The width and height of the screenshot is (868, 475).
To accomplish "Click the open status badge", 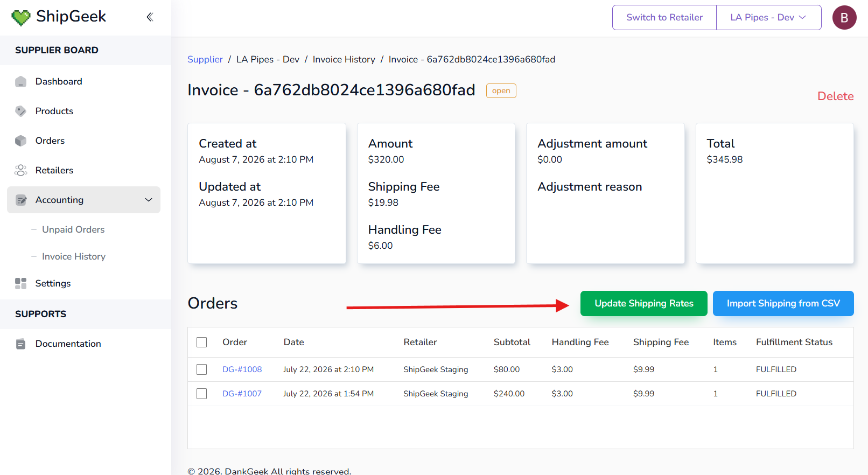I will point(501,91).
